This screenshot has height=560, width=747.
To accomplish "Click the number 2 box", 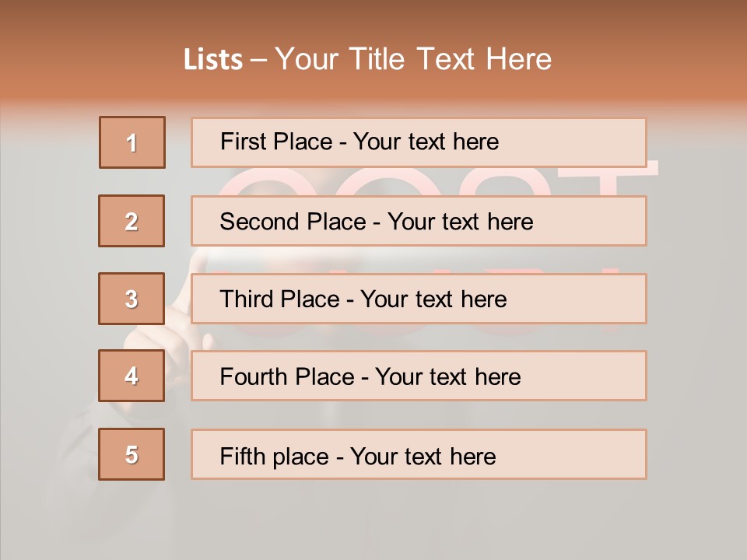I will pos(132,221).
